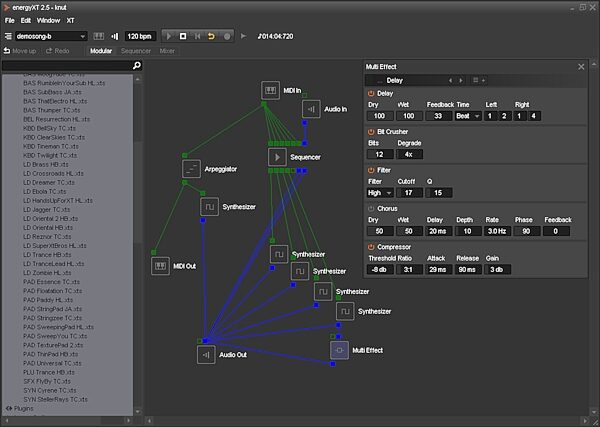This screenshot has height=427, width=600.
Task: Click the keyboard icon in the toolbar
Action: pos(99,36)
